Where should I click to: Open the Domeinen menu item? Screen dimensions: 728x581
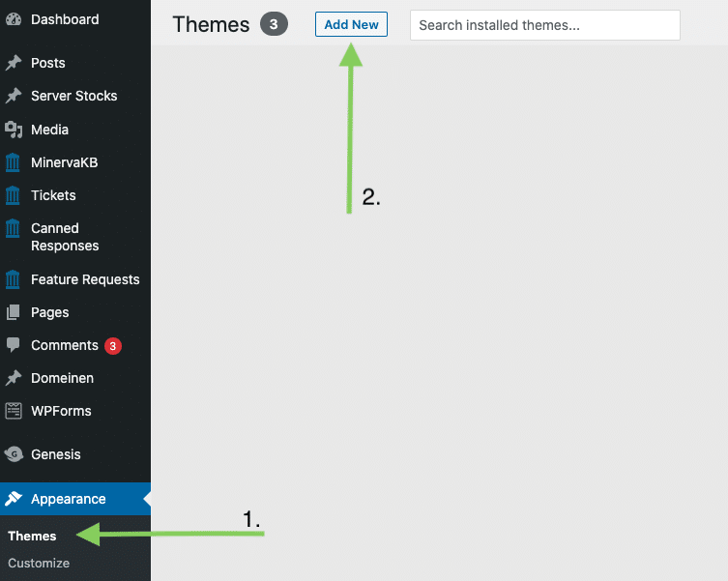point(62,378)
